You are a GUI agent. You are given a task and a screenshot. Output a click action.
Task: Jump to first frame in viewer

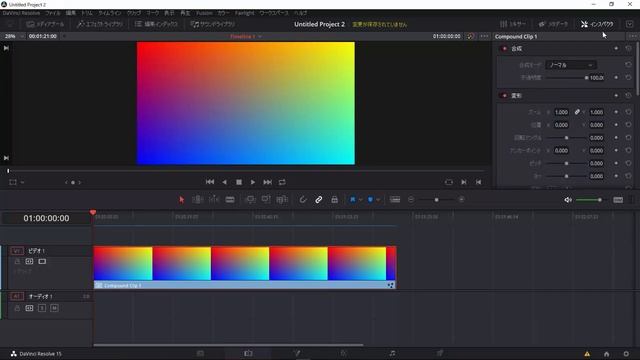(210, 182)
